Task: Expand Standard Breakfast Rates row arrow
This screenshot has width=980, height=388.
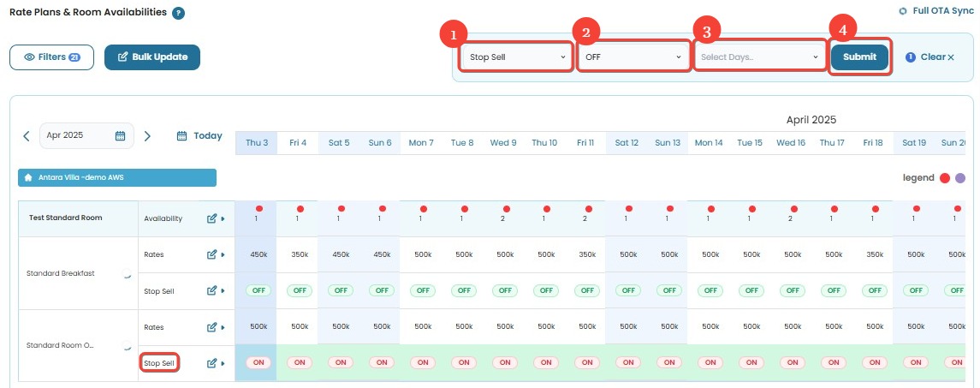Action: 223,255
